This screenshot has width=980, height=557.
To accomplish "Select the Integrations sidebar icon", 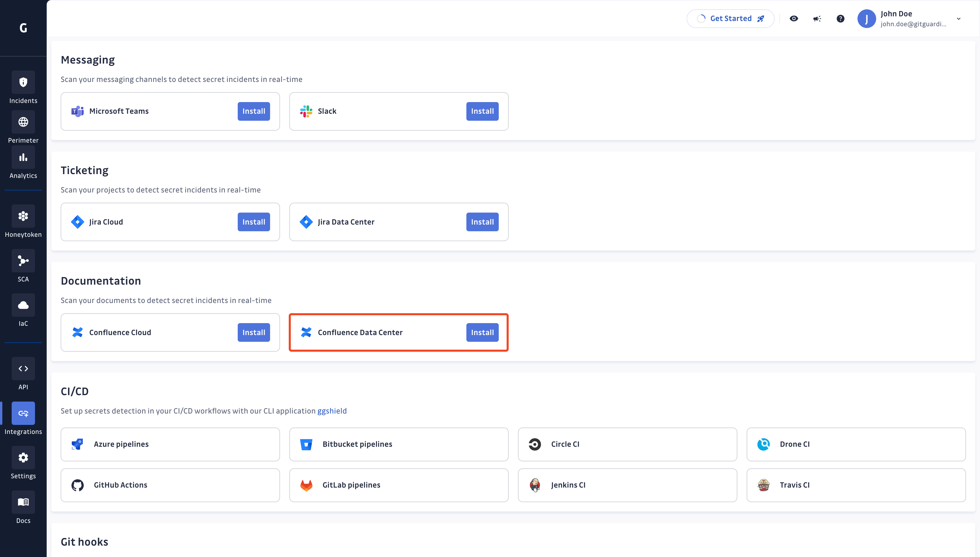I will 23,413.
